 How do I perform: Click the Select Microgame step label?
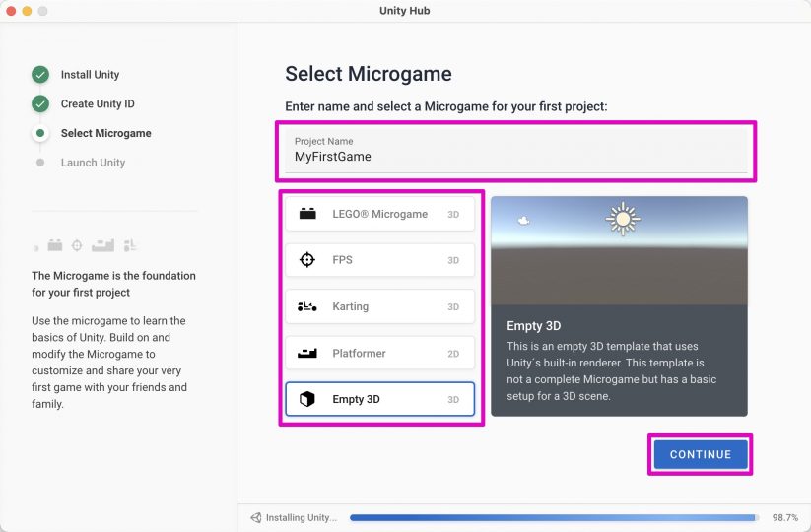pos(106,133)
